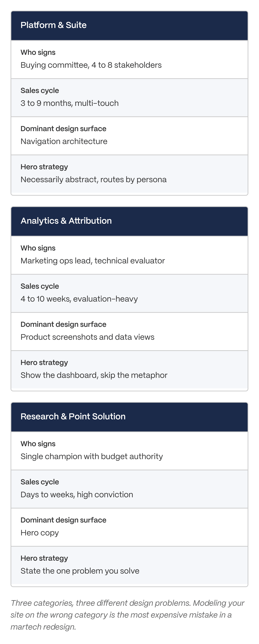Click 'Single champion with budget authority' row

pyautogui.click(x=129, y=451)
